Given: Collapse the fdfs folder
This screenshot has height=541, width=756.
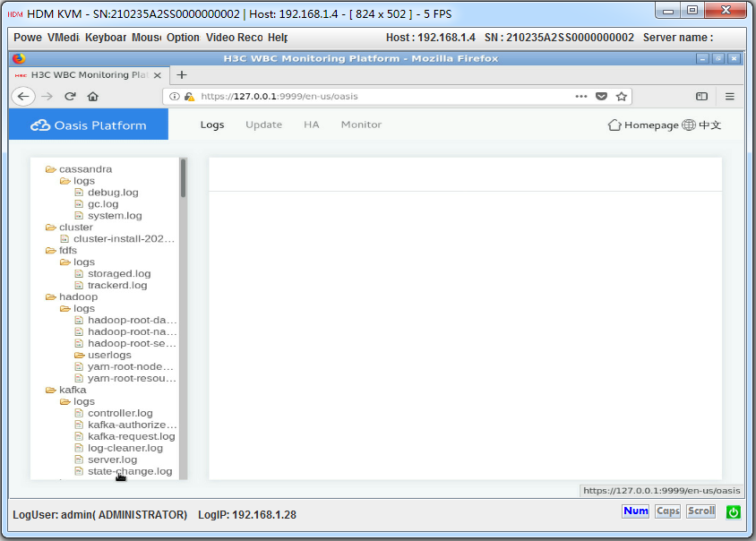Looking at the screenshot, I should 51,250.
